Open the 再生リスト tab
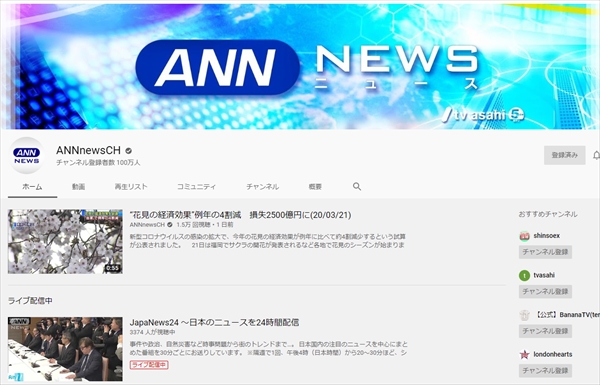Screen dimensions: 600x385 [131, 187]
